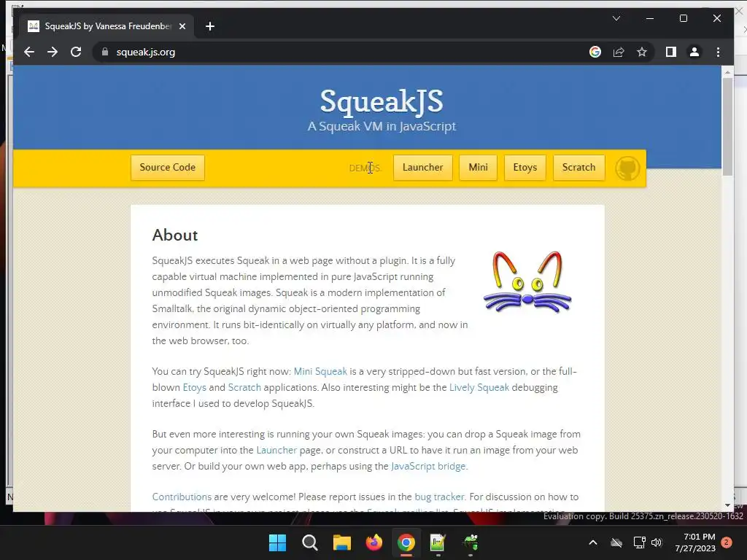Reload the squeak.js.org page
The height and width of the screenshot is (560, 747).
pyautogui.click(x=76, y=52)
